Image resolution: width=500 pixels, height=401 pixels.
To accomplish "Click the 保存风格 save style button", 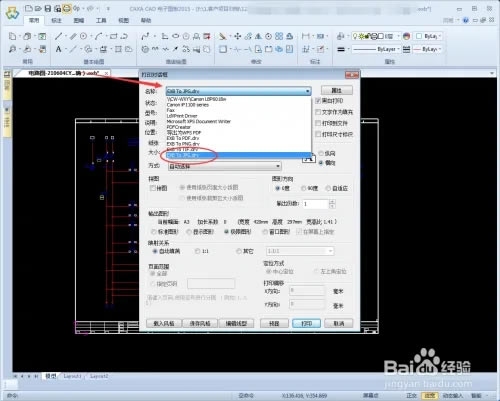I will pos(200,323).
